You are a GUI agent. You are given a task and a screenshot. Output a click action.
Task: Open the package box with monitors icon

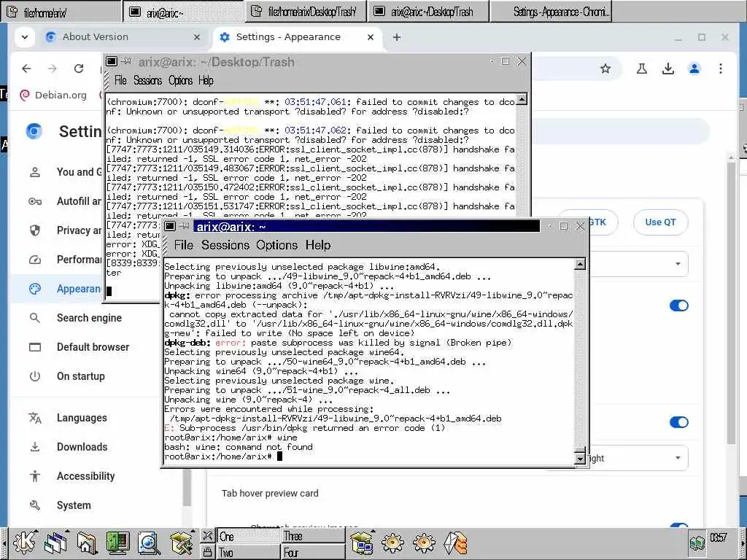pos(362,542)
